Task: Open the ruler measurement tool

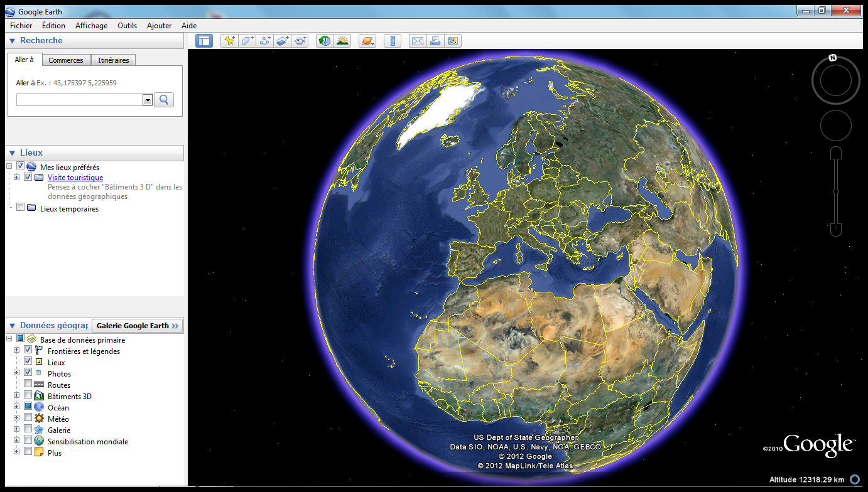Action: pos(393,41)
